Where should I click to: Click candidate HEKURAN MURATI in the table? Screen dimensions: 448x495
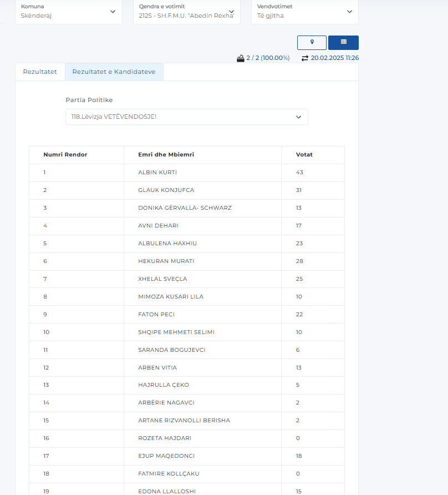[166, 261]
